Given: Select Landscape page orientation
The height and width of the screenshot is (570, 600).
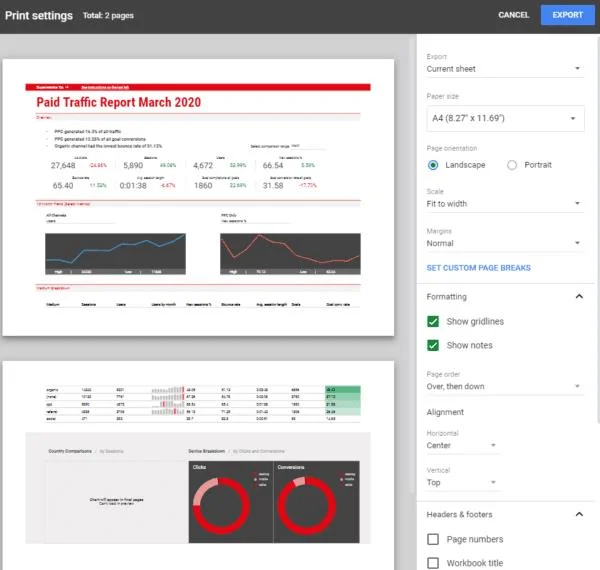Looking at the screenshot, I should (x=433, y=165).
